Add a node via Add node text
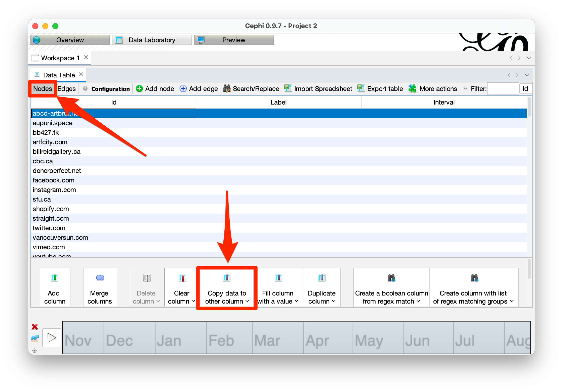The width and height of the screenshot is (563, 392). click(160, 89)
